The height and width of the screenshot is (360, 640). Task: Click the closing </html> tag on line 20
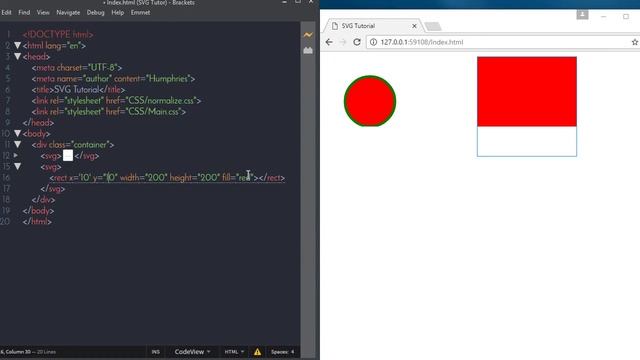tap(37, 222)
